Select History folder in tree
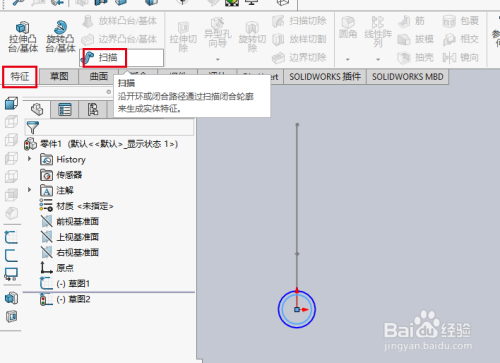The width and height of the screenshot is (500, 363). (x=63, y=159)
